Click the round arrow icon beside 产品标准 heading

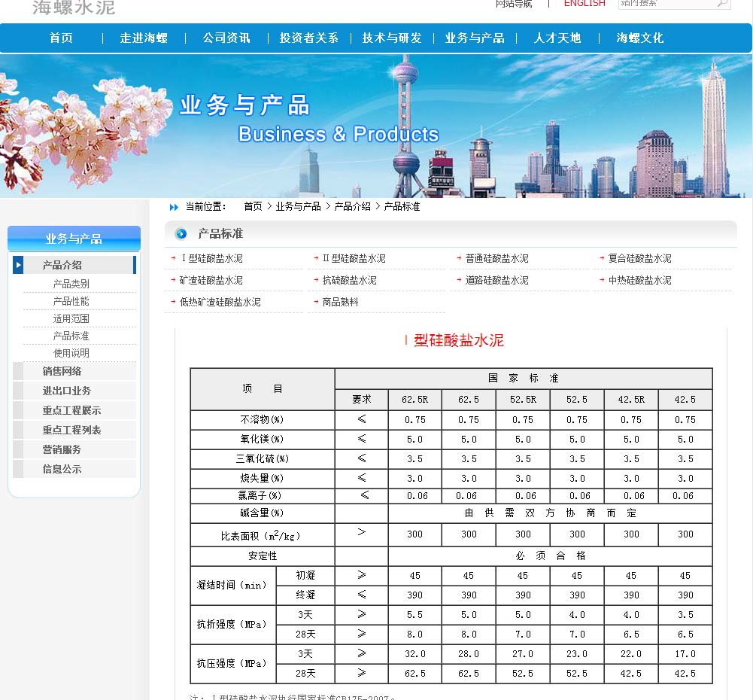(x=181, y=234)
